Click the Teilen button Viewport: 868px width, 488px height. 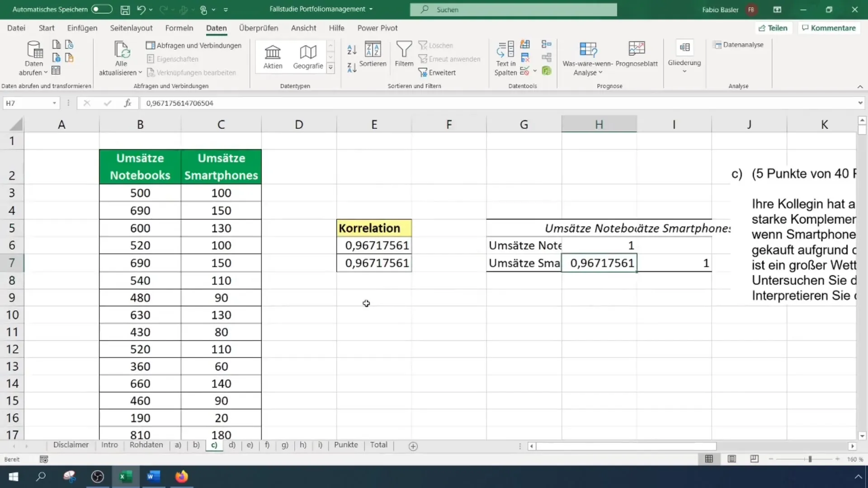[773, 28]
